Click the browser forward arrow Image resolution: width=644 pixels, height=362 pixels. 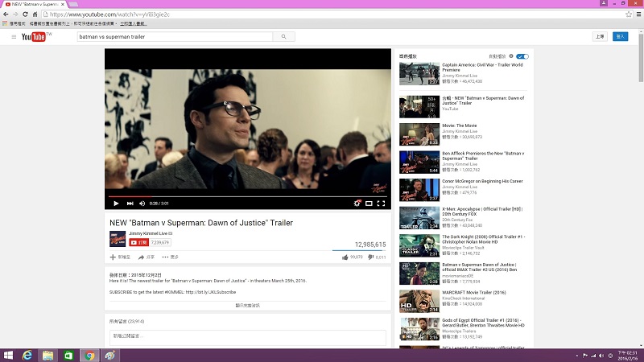click(x=15, y=14)
